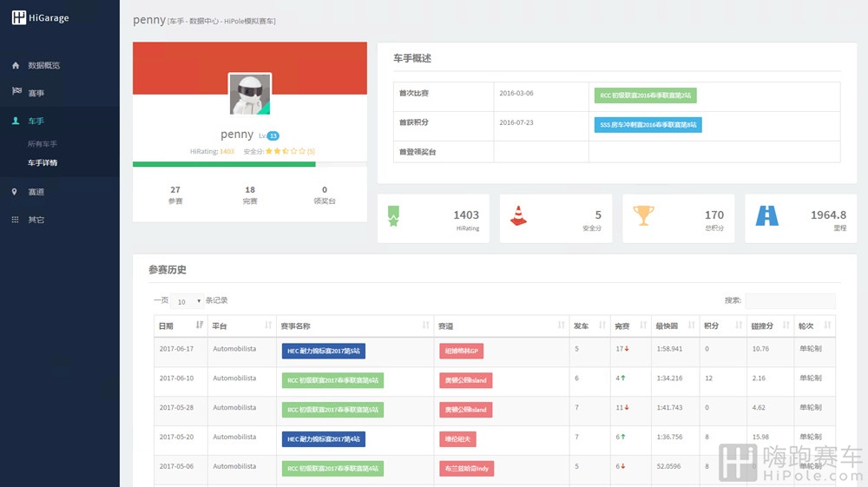Click the safety star rating icons
Screen dimensions: 868x487
tap(286, 151)
